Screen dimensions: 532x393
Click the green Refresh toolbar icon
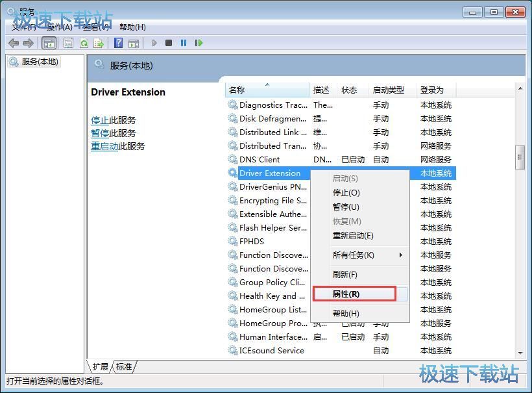84,43
